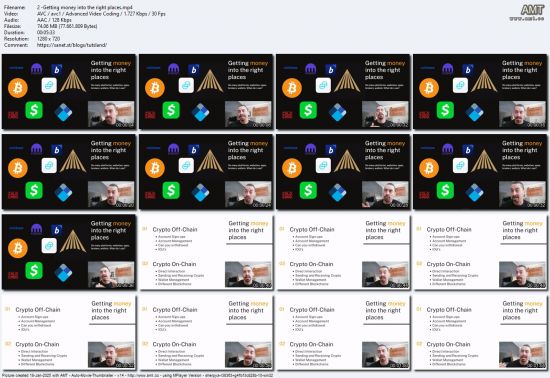550x378 pixels.
Task: Select the filename "2 -Getting money into the right places.mp4"
Action: pyautogui.click(x=85, y=7)
